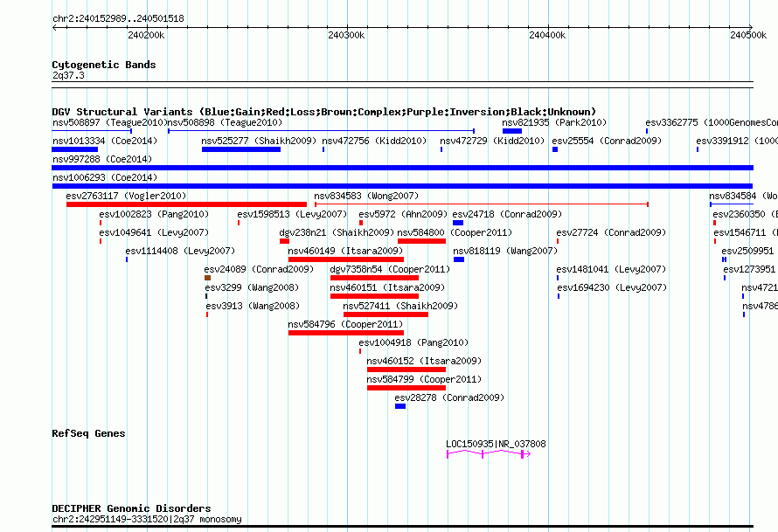
Task: Open esv1114408 (Levy2007) variant
Action: point(180,251)
